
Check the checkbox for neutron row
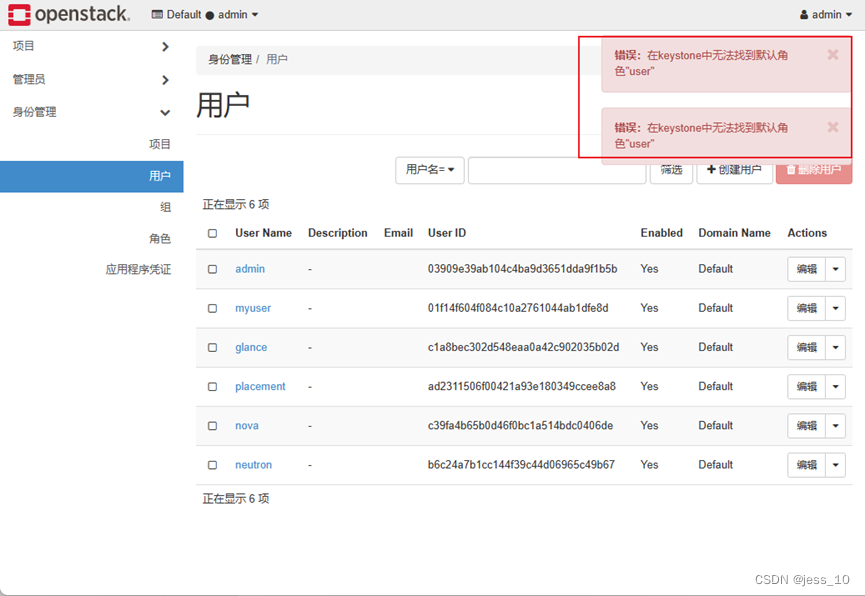point(212,464)
